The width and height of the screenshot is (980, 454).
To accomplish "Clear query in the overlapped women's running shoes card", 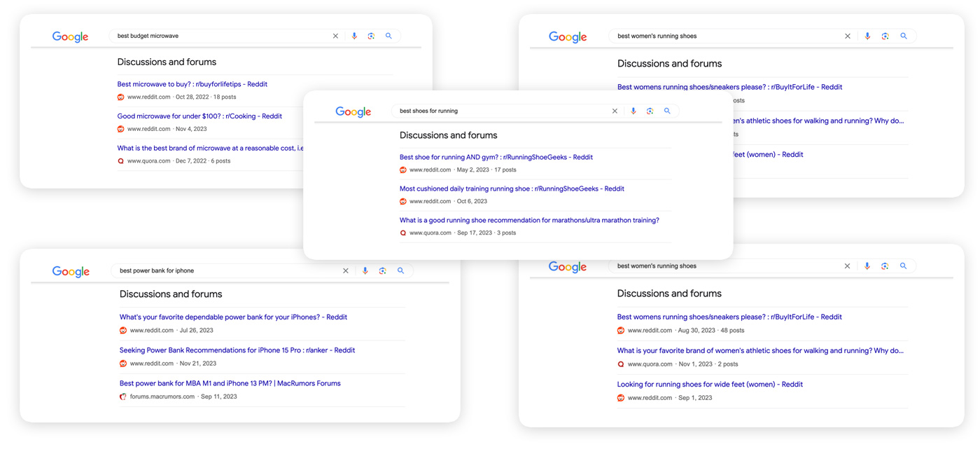I will 848,36.
